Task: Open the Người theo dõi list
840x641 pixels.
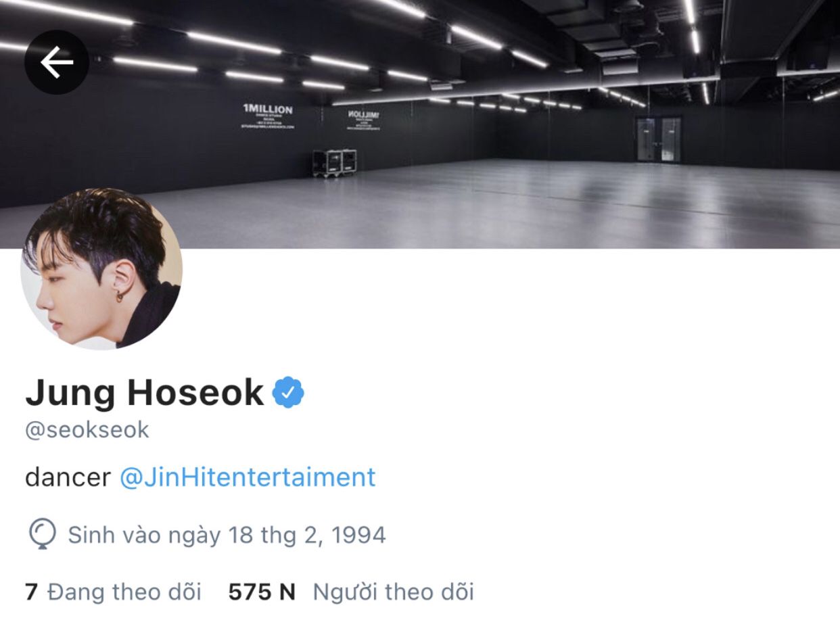Action: (393, 592)
